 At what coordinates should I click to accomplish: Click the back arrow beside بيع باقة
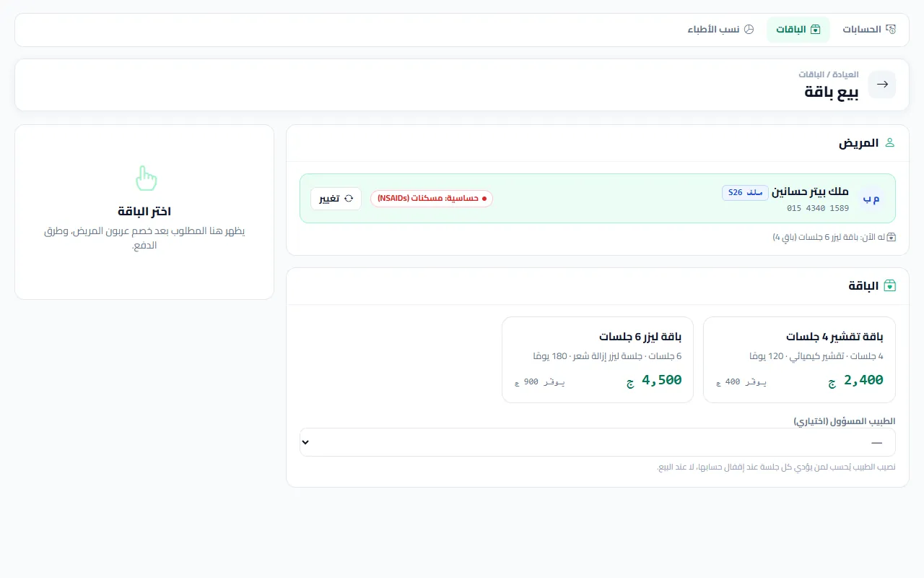(882, 85)
